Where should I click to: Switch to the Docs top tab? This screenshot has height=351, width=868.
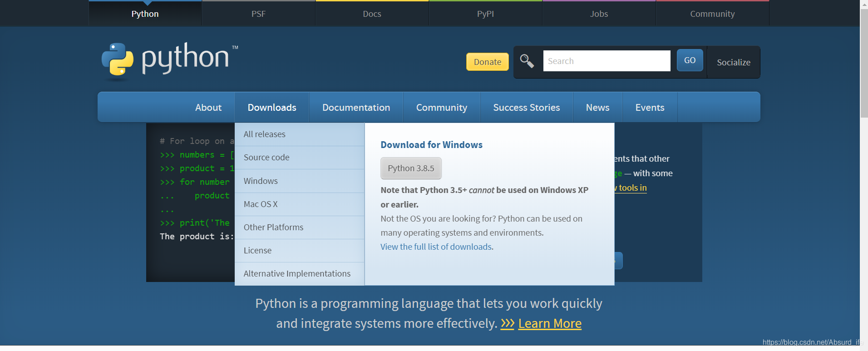point(372,14)
